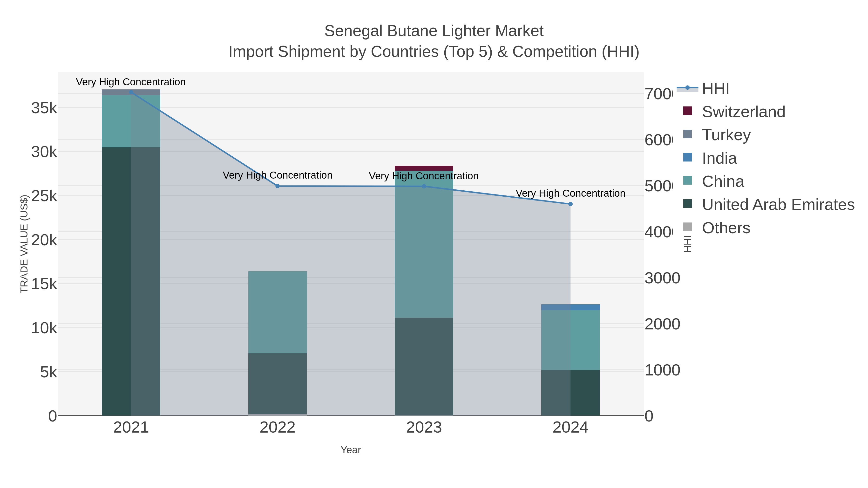
Task: Click the 10k y-axis tick label
Action: 44,328
